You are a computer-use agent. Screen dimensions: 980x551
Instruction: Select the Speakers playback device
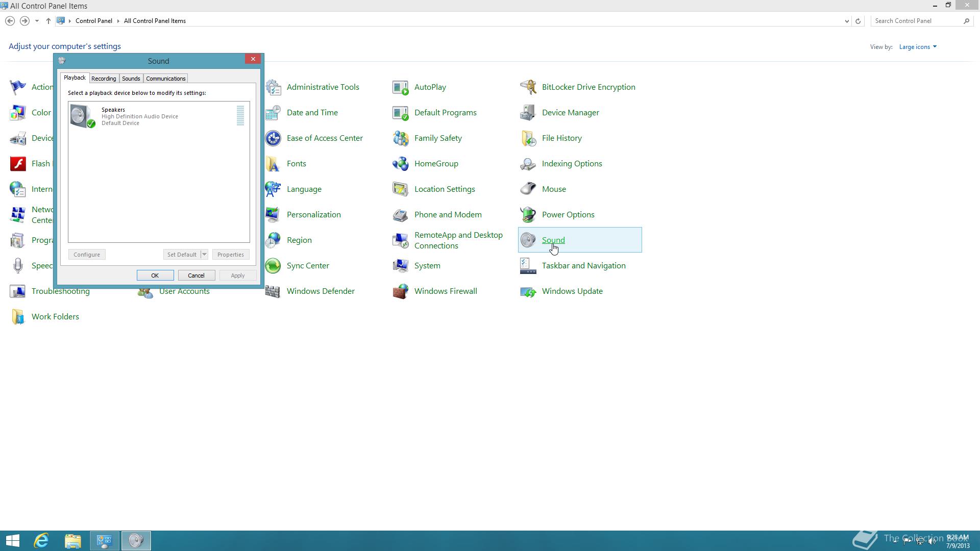tap(158, 116)
